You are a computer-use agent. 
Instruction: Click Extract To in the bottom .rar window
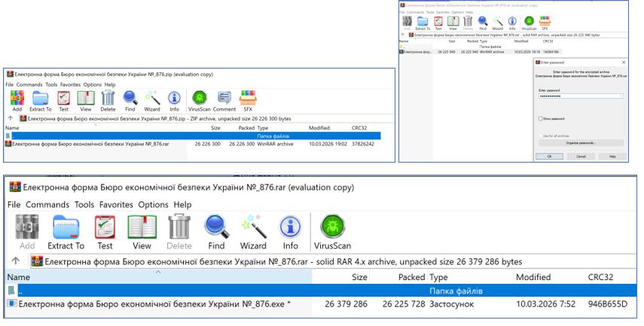point(66,231)
